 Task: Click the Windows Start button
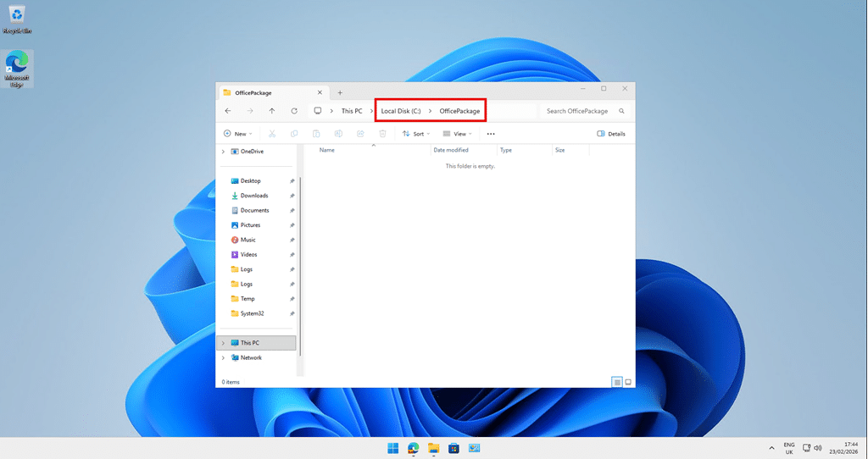pos(392,447)
